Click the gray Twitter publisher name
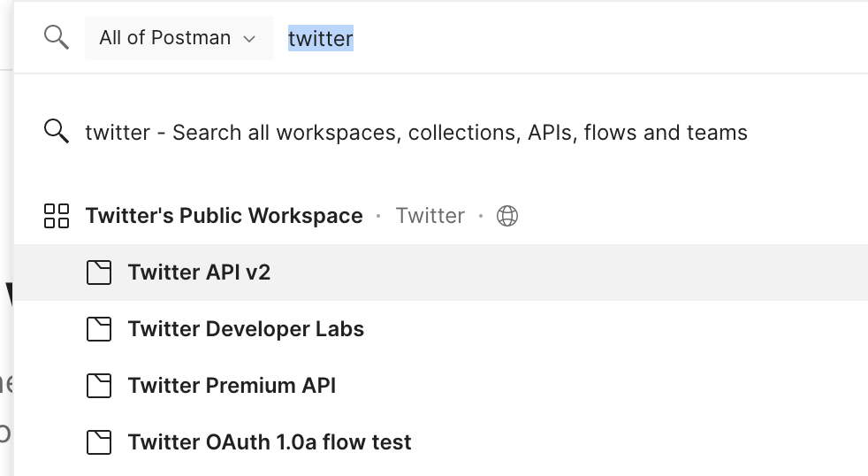This screenshot has height=476, width=868. [x=430, y=216]
